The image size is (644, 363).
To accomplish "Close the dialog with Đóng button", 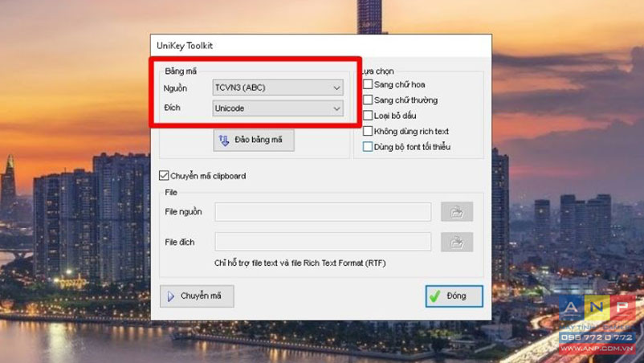I will (x=454, y=296).
